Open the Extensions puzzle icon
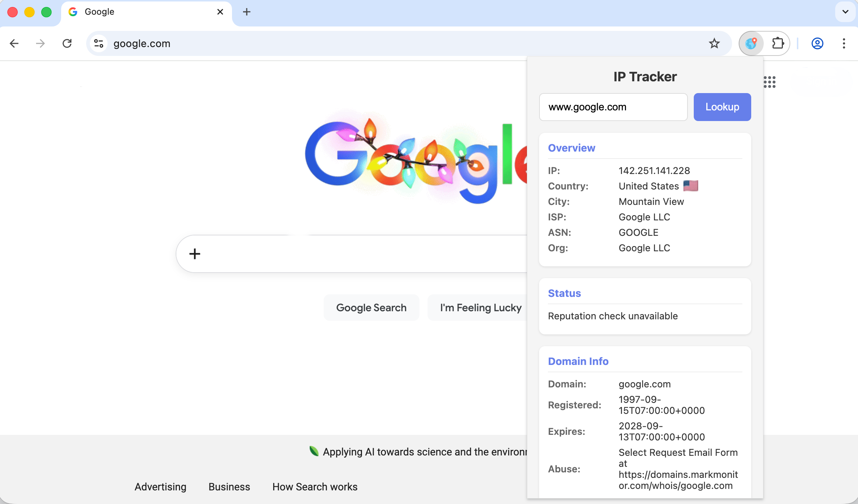Image resolution: width=858 pixels, height=504 pixels. point(778,43)
